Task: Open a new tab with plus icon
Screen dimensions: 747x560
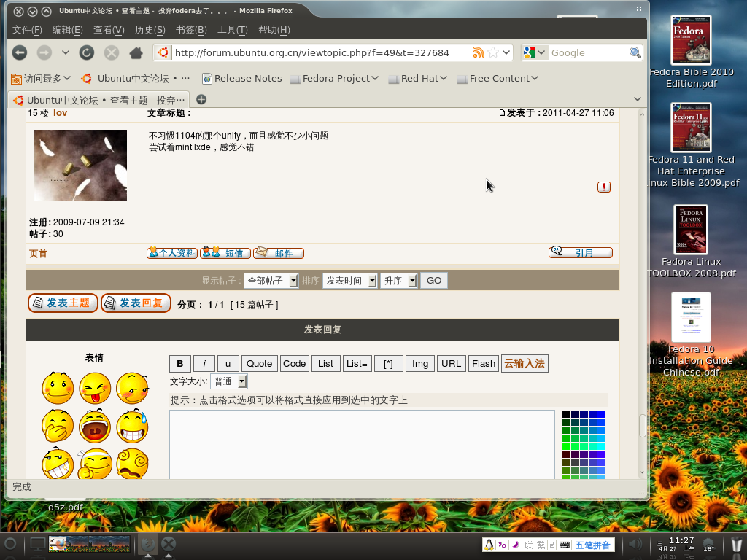Action: click(x=201, y=99)
